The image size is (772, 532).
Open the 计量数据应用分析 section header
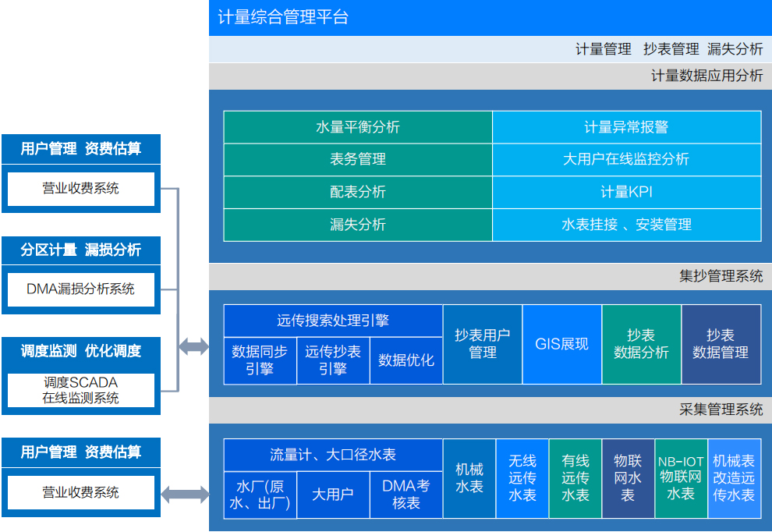click(706, 76)
